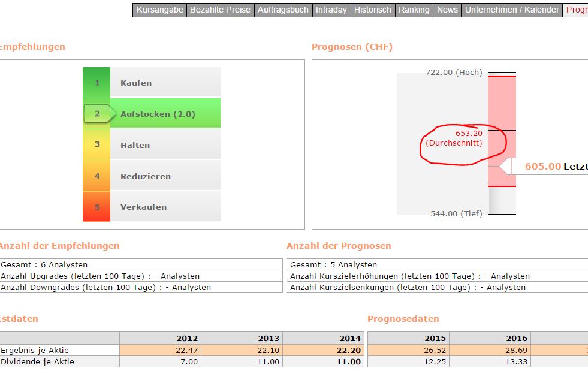Click the Kaufen recommendation row
Screen dimensions: 588x374
(x=165, y=83)
